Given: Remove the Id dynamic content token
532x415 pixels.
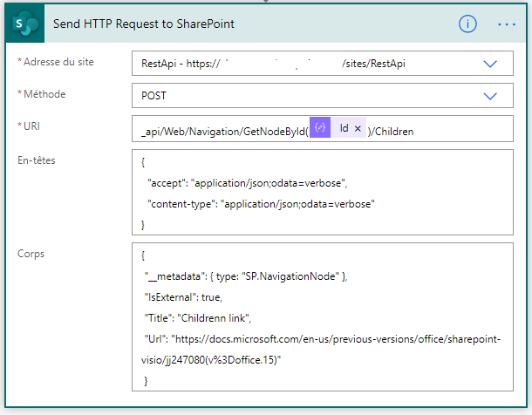Looking at the screenshot, I should (358, 128).
